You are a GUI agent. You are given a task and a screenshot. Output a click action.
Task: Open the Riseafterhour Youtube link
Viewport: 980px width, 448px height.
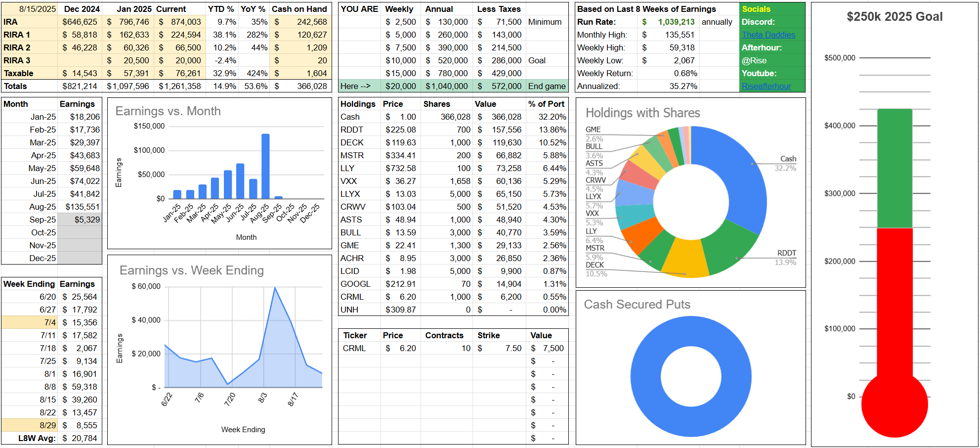(766, 86)
